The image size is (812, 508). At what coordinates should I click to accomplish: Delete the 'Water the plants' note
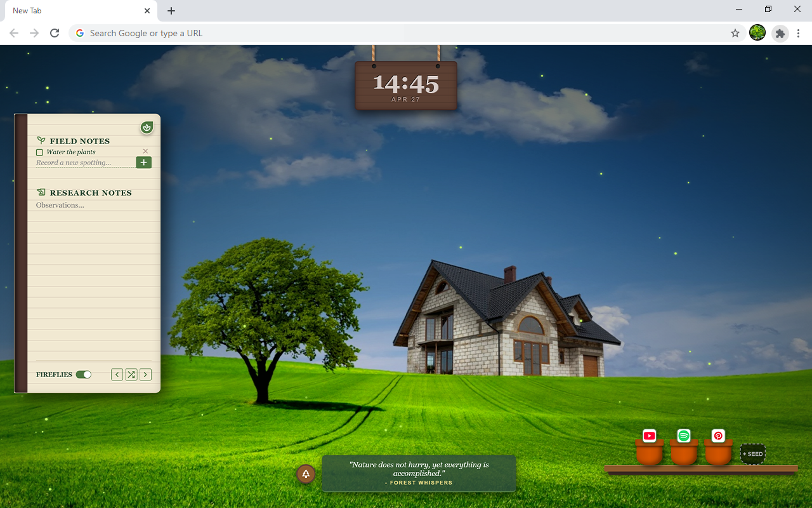click(x=145, y=151)
